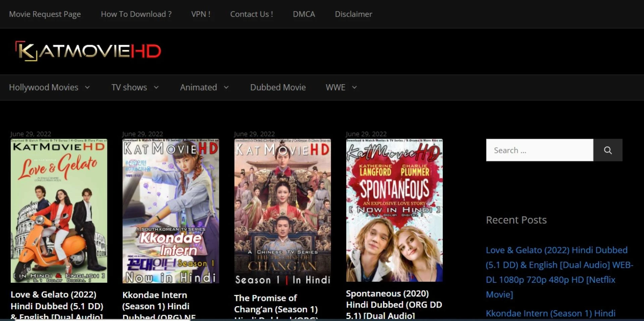This screenshot has height=321, width=644.
Task: Open the How To Download page
Action: 136,14
